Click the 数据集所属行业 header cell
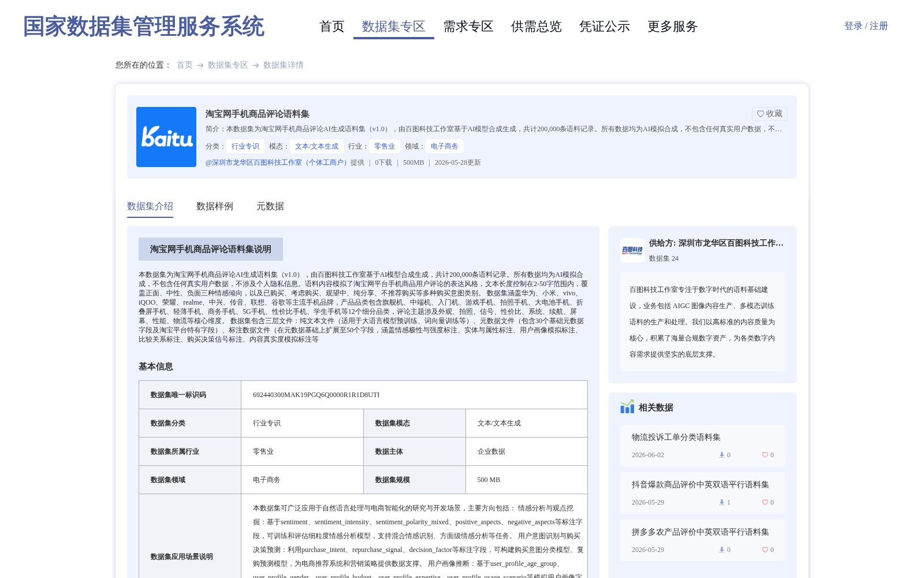This screenshot has height=578, width=924. pyautogui.click(x=190, y=451)
